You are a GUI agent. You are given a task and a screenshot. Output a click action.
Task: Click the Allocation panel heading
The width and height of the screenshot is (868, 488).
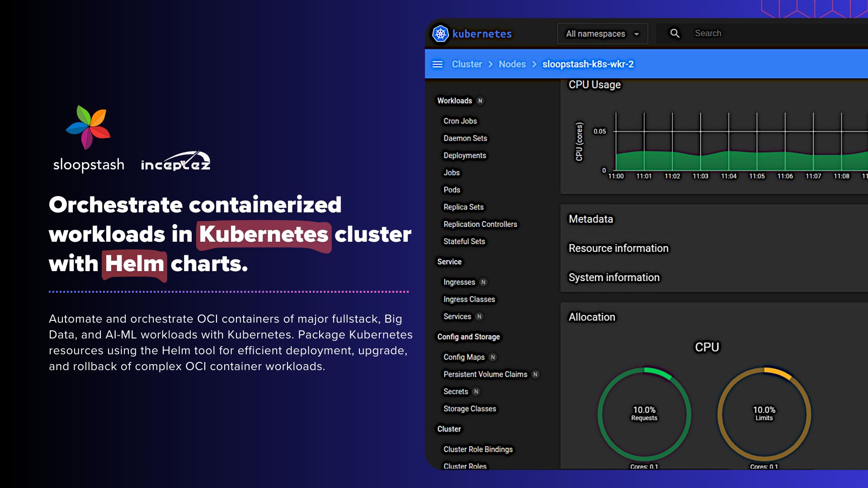tap(592, 317)
